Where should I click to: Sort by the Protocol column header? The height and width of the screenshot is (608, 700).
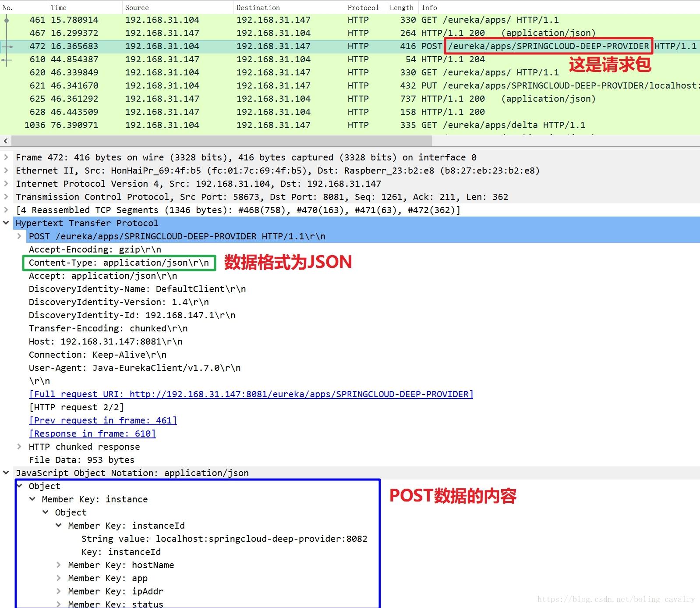pyautogui.click(x=363, y=7)
